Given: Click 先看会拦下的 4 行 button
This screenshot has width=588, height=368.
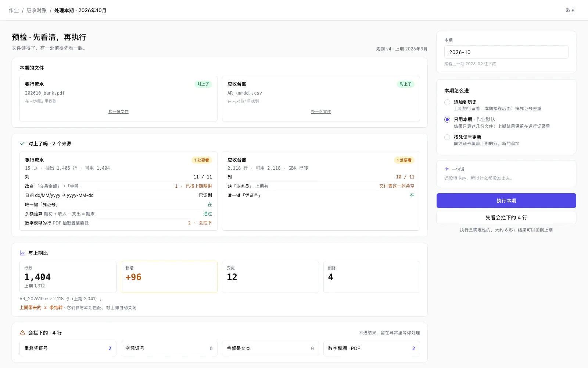Looking at the screenshot, I should point(506,217).
